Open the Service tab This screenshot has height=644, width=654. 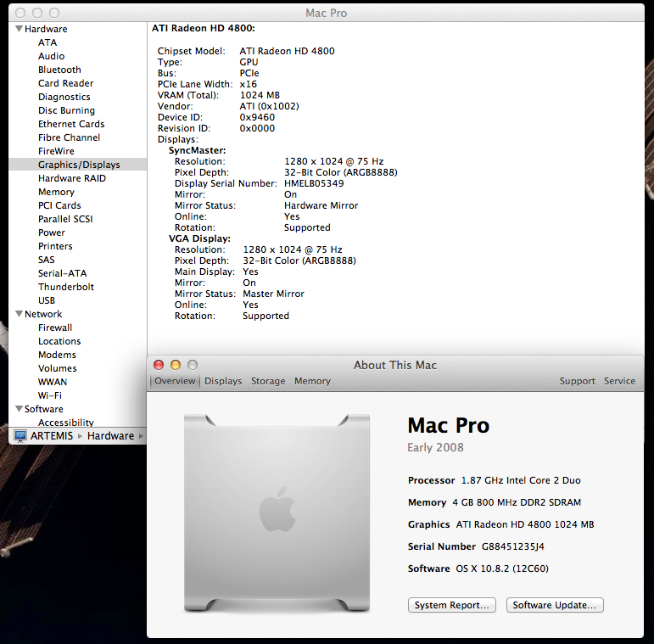point(620,381)
